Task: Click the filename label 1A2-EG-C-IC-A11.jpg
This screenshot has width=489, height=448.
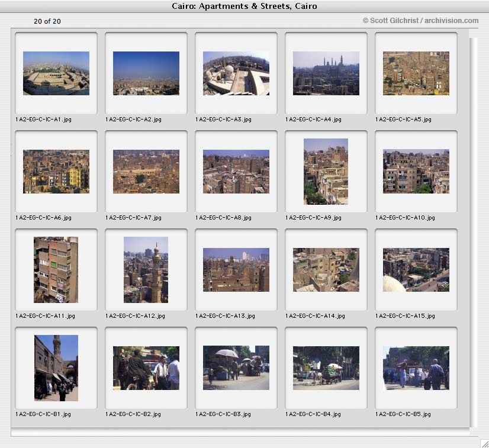Action: (x=45, y=316)
